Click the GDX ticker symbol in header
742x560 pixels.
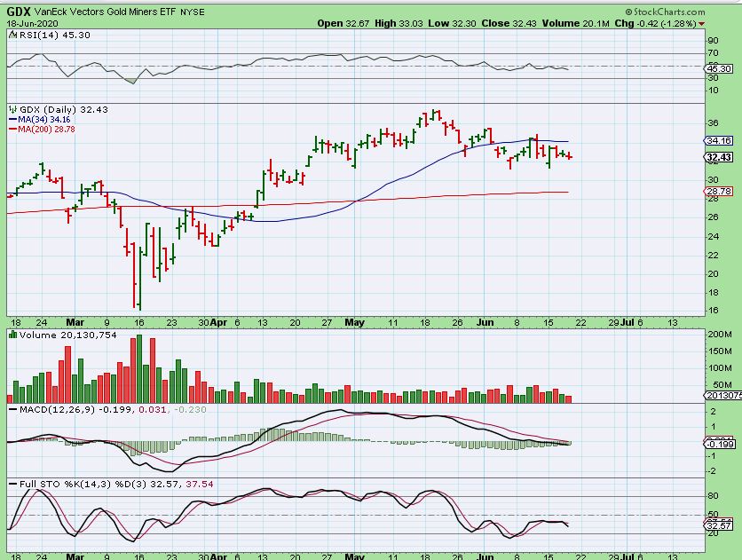pyautogui.click(x=19, y=12)
